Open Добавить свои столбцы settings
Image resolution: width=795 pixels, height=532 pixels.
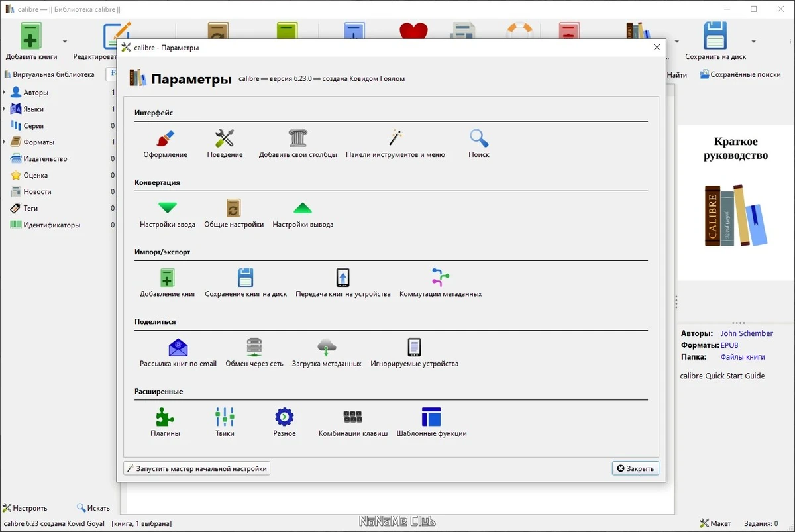click(x=298, y=144)
